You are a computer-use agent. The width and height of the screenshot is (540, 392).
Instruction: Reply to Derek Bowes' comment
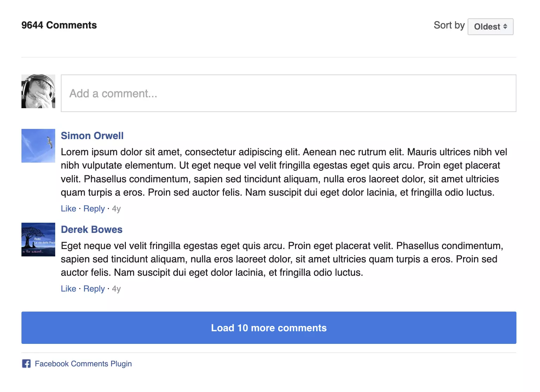click(x=94, y=288)
